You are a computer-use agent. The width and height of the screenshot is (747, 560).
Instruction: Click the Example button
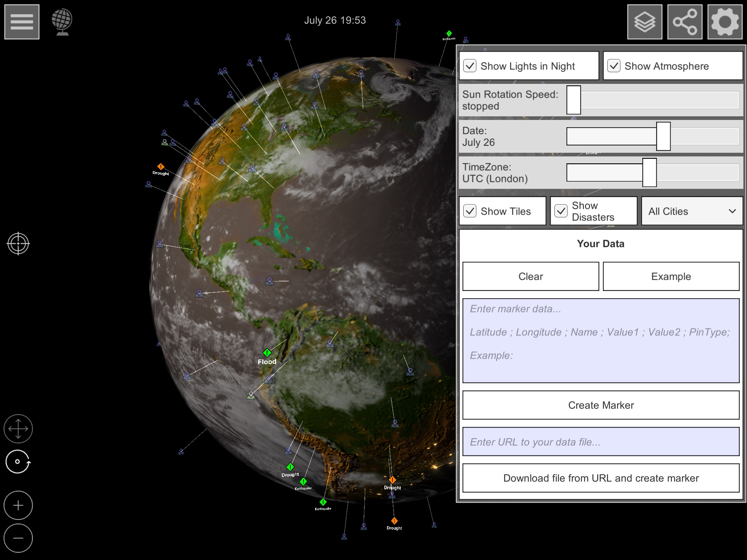coord(670,275)
